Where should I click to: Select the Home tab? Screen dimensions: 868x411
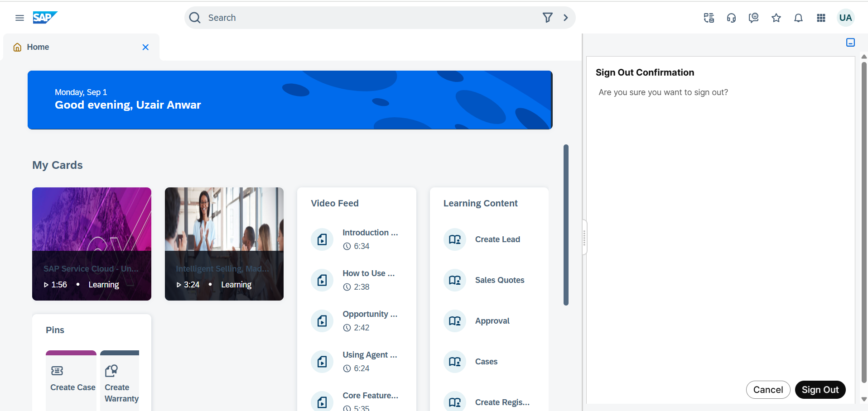click(x=38, y=47)
